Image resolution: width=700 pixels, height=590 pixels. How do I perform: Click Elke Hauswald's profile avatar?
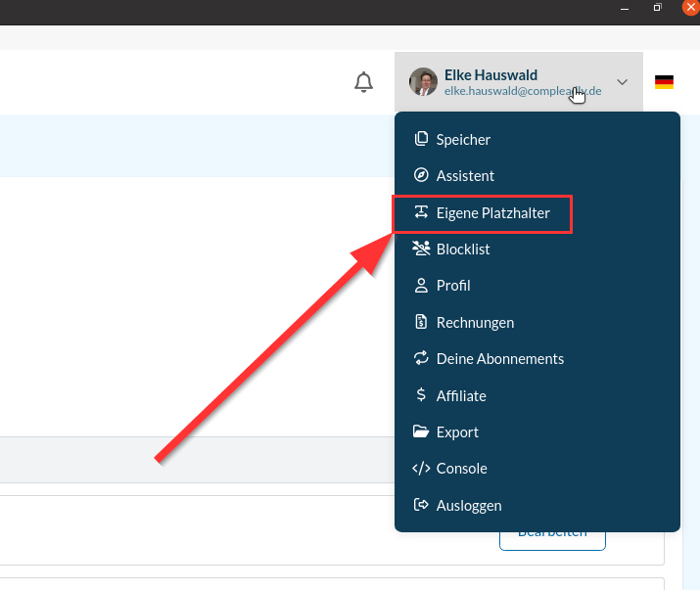pos(423,82)
